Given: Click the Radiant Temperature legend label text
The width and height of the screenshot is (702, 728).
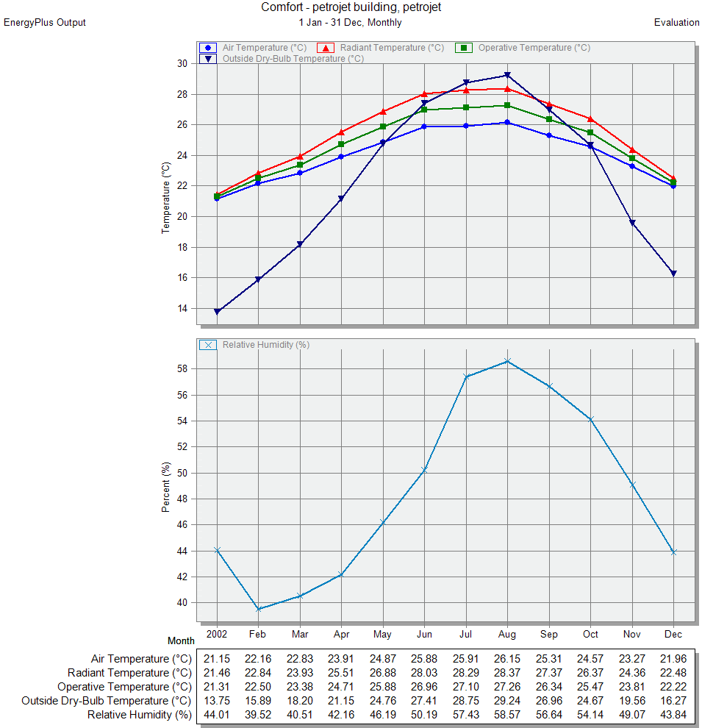Looking at the screenshot, I should [x=392, y=48].
